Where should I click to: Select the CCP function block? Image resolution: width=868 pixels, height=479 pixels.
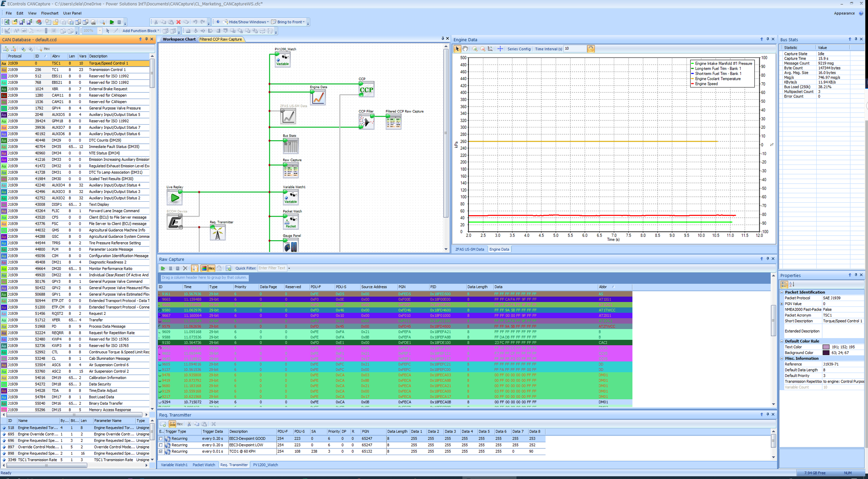(x=366, y=90)
